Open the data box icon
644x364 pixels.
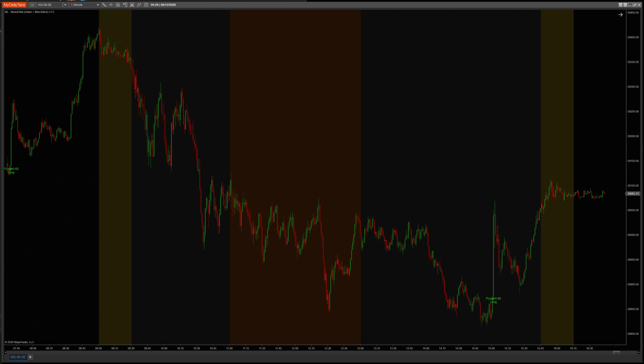[118, 5]
